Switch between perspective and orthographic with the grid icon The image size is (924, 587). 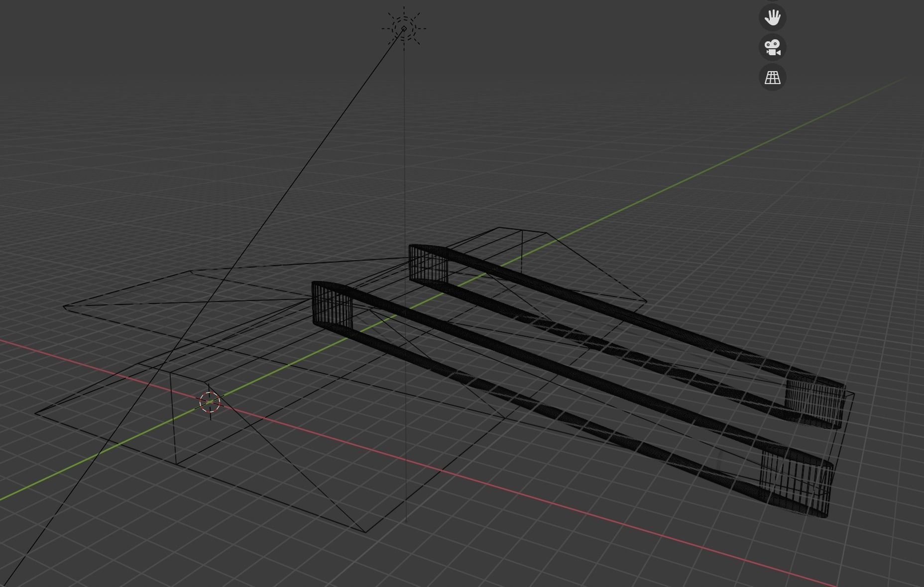coord(772,78)
